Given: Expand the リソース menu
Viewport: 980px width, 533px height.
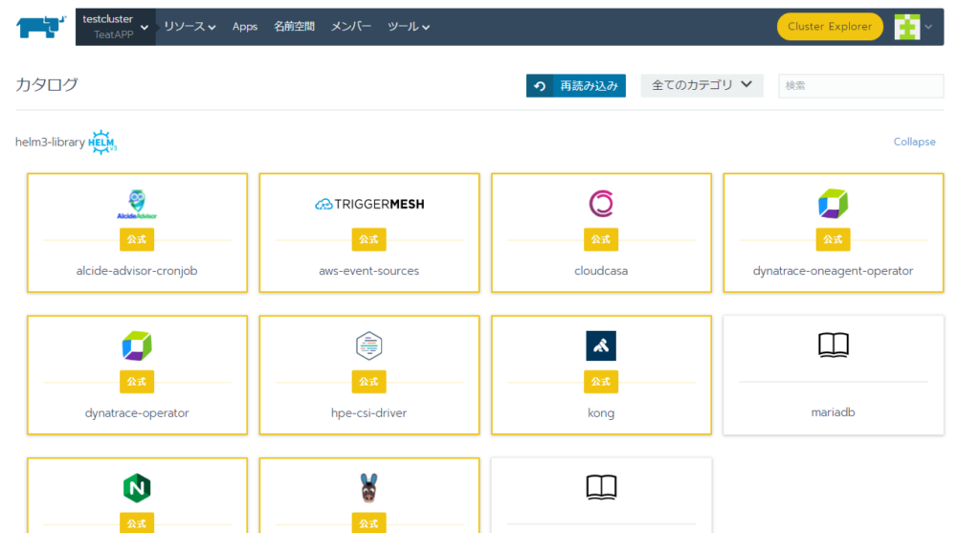Looking at the screenshot, I should coord(189,27).
